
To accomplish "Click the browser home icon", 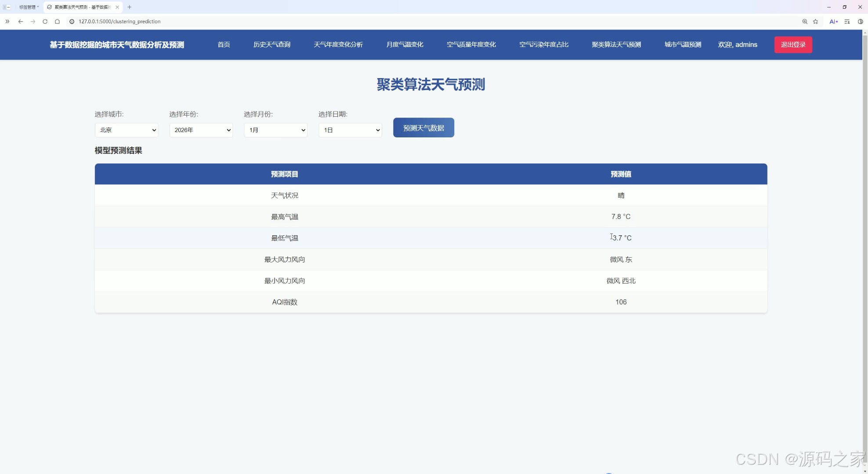I will pyautogui.click(x=57, y=22).
